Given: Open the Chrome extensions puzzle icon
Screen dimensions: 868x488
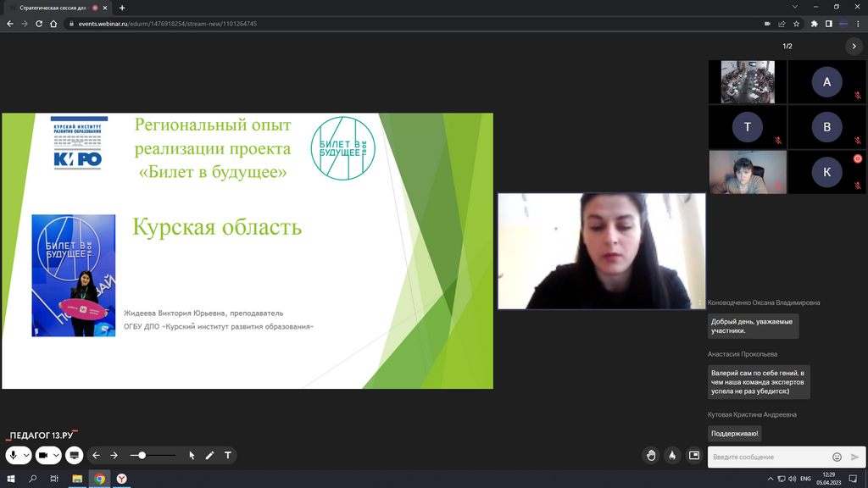Looking at the screenshot, I should point(814,24).
